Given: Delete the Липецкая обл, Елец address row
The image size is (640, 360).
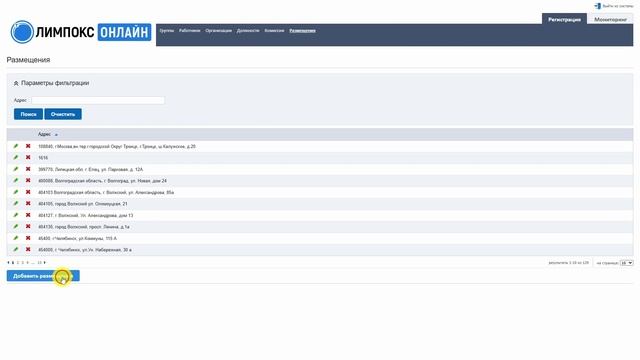Looking at the screenshot, I should coord(28,169).
